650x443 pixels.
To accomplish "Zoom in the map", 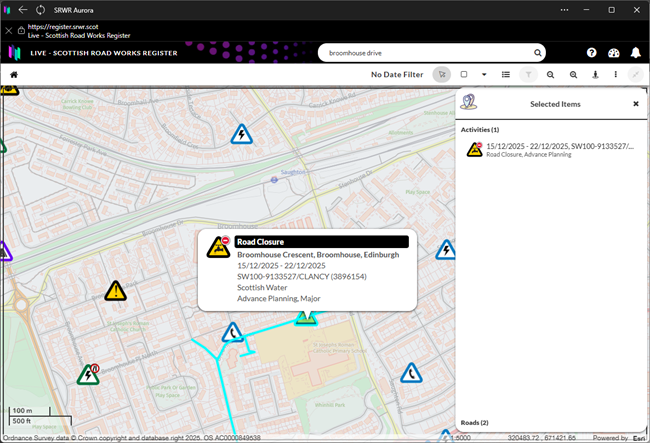I will (x=573, y=75).
